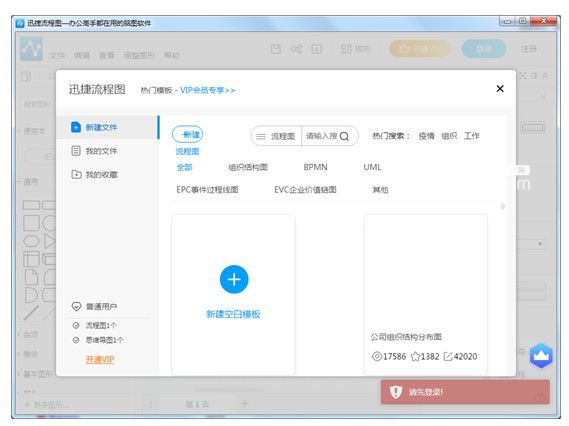
Task: Click the 新建文件 document icon
Action: tap(76, 127)
